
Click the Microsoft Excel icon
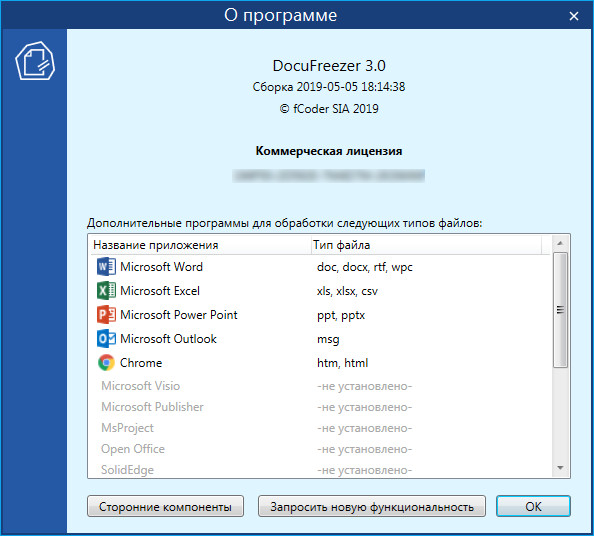[x=106, y=291]
